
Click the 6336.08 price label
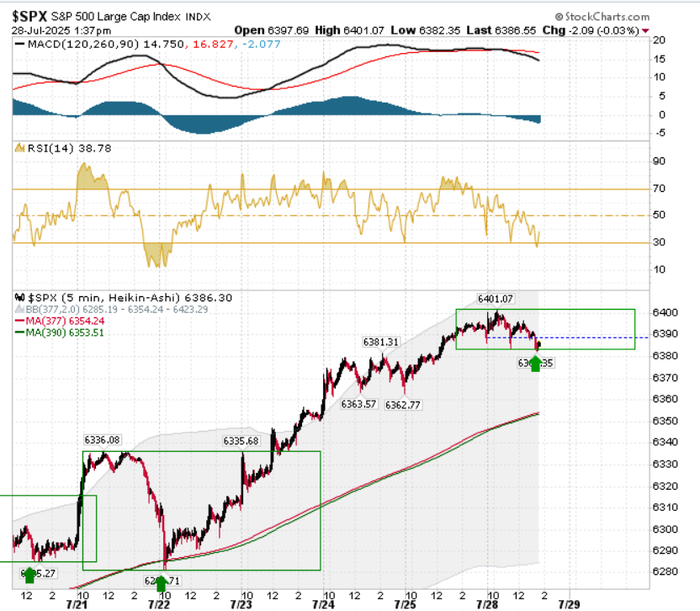[103, 440]
